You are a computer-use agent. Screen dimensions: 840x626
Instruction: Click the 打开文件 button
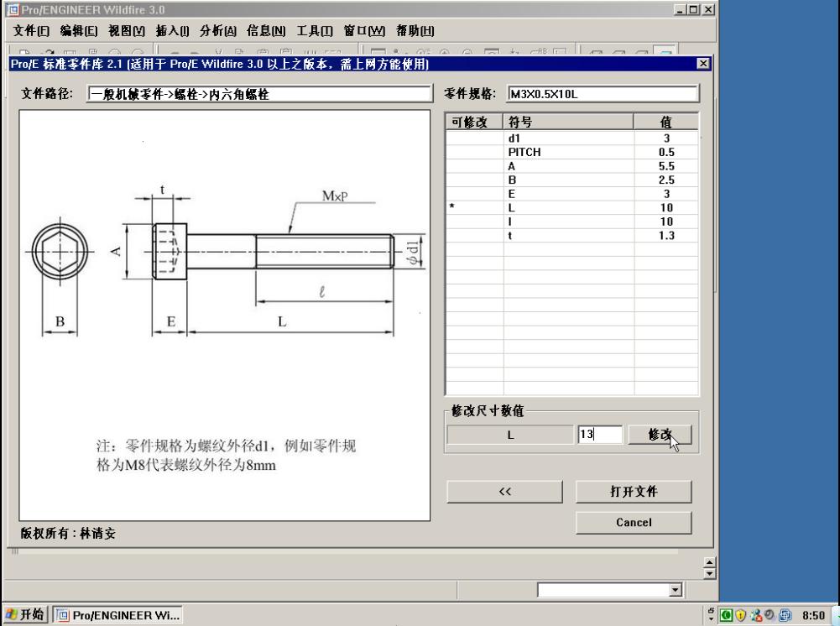click(x=634, y=492)
